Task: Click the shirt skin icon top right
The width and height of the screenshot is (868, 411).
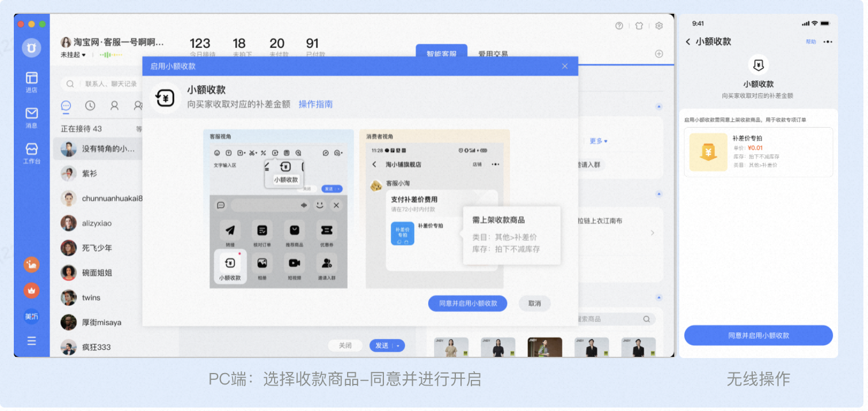Action: coord(639,26)
